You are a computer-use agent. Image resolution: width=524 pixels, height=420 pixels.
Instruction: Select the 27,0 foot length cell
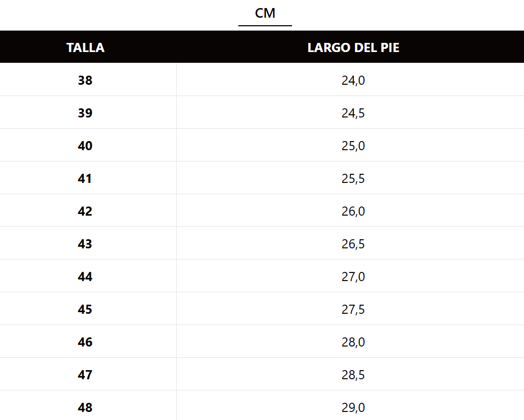coord(353,277)
